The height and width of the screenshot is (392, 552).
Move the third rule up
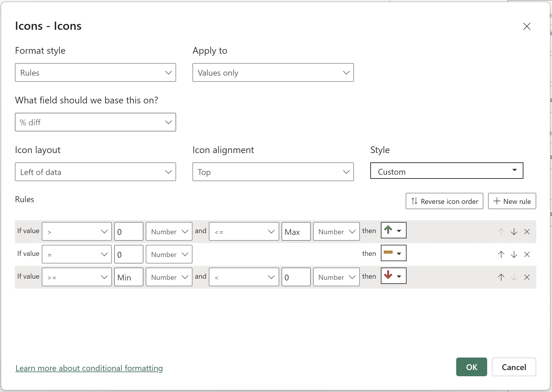[x=501, y=277]
